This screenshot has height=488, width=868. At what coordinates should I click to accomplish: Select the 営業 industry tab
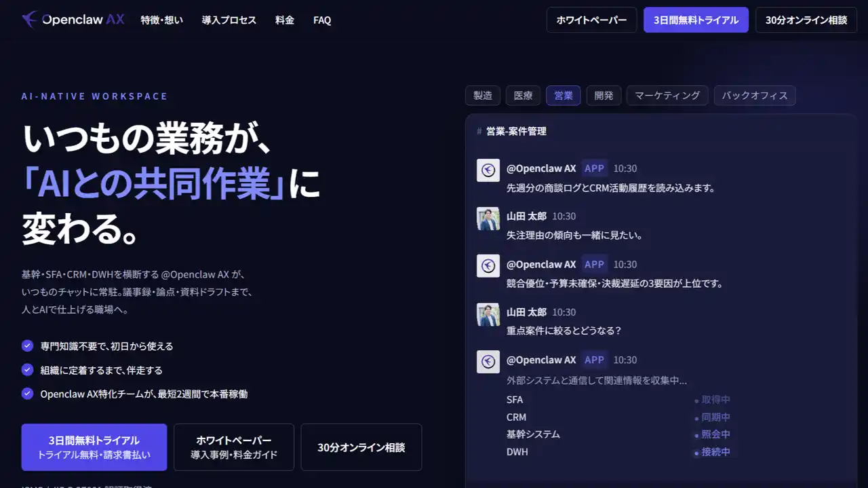tap(564, 96)
